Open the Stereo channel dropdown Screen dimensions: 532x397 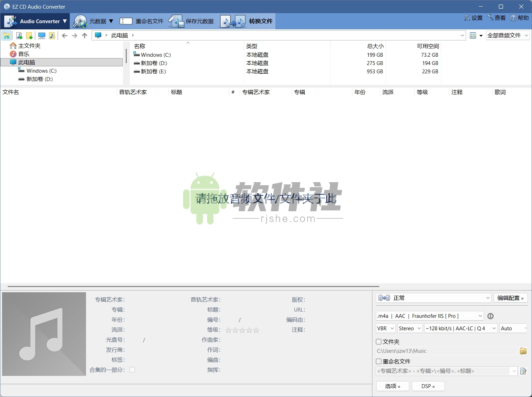409,328
